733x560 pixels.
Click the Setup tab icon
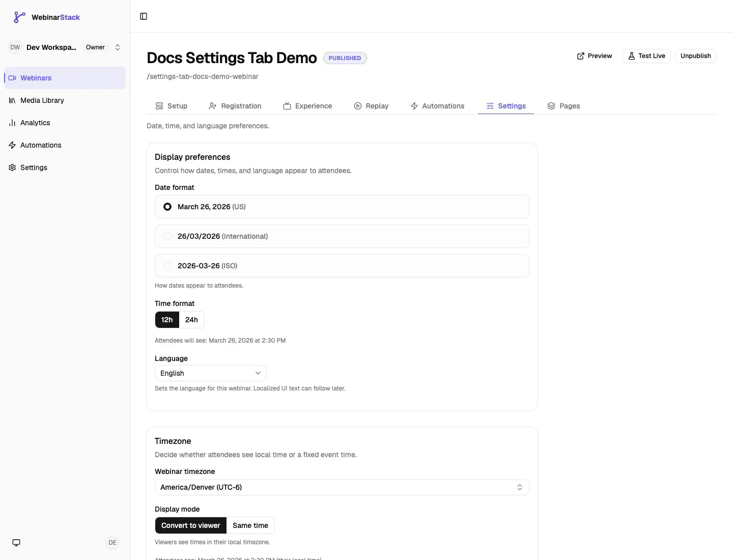(159, 106)
